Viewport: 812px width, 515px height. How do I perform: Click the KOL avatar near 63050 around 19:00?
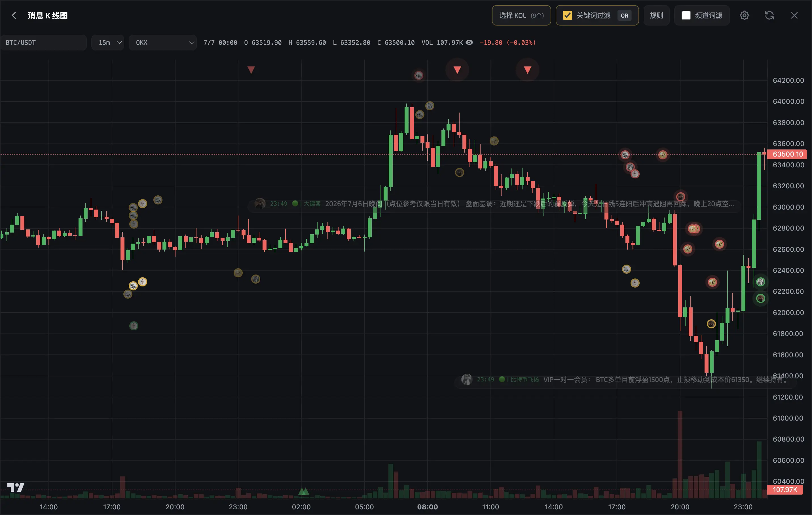coord(158,200)
